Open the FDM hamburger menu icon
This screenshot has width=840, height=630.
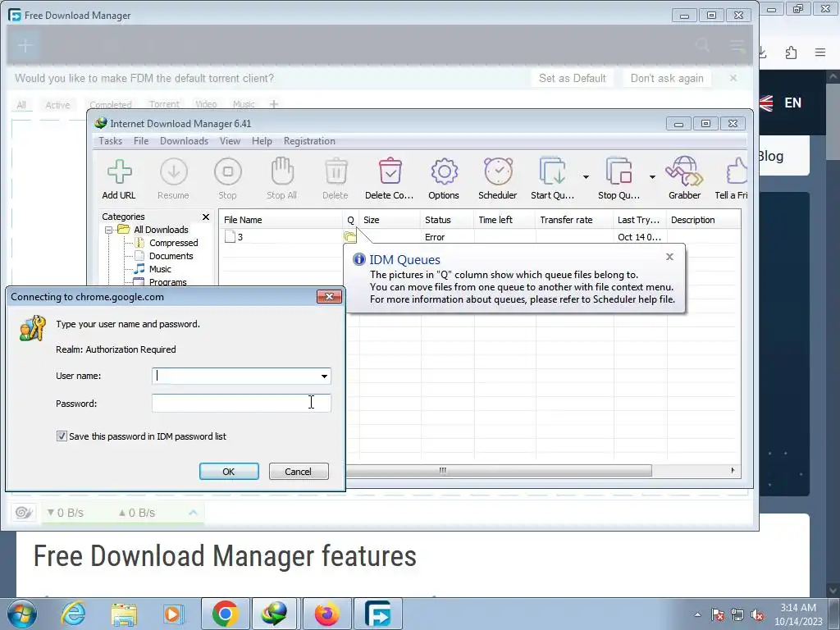[737, 45]
